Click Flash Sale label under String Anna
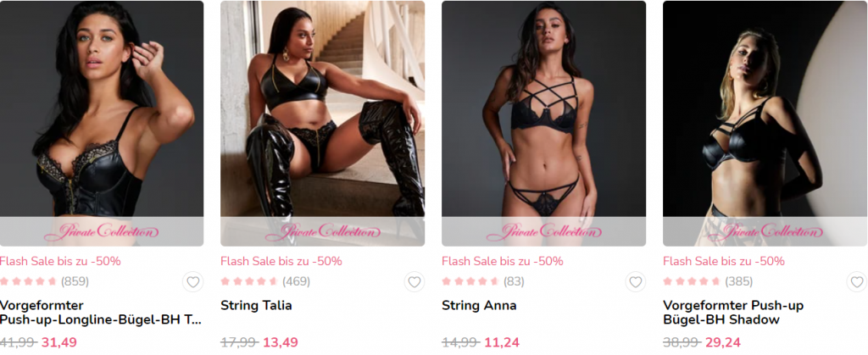The image size is (868, 355). pos(503,261)
